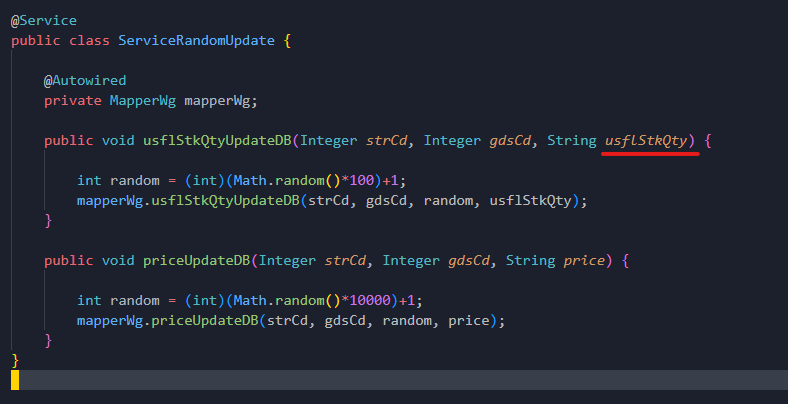Click the MapperWg type in the field declaration
Viewport: 788px width, 404px height.
coord(143,100)
